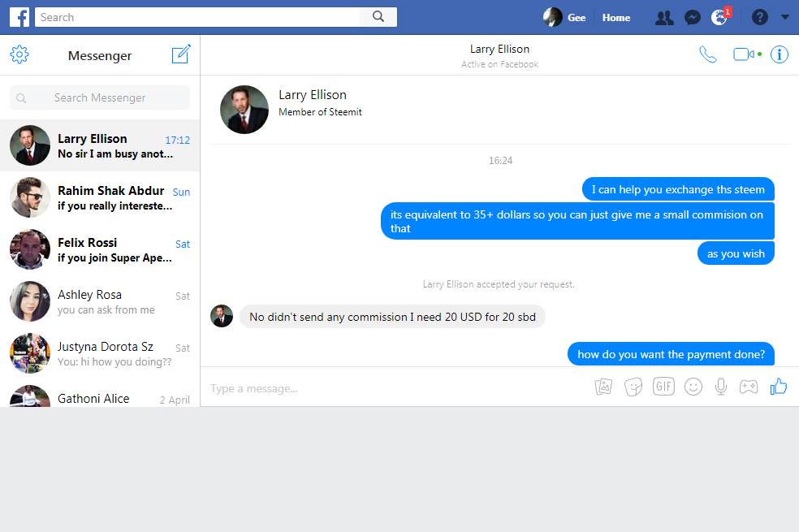This screenshot has height=532, width=799.
Task: Start a voice call with Larry Ellison
Action: tap(708, 54)
